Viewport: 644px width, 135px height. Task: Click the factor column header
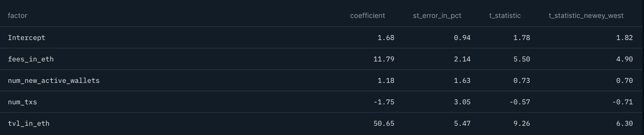pyautogui.click(x=17, y=16)
